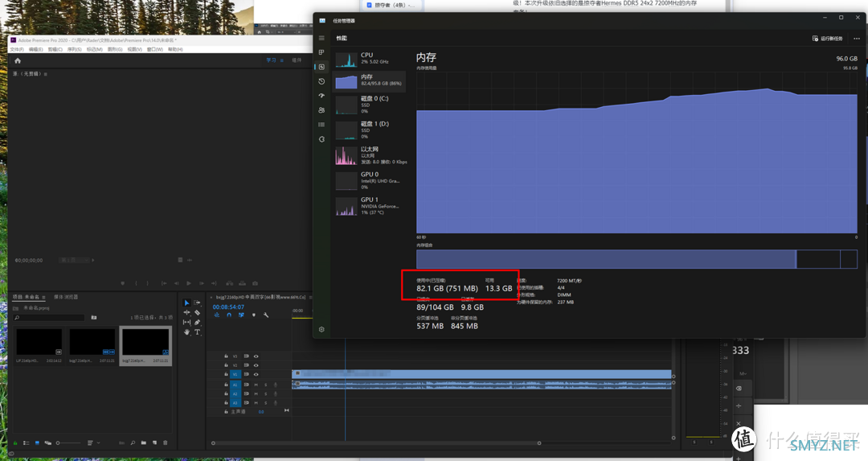Screen dimensions: 868x461
Task: Click timeline horizontal zoom scroll bar
Action: (376, 443)
